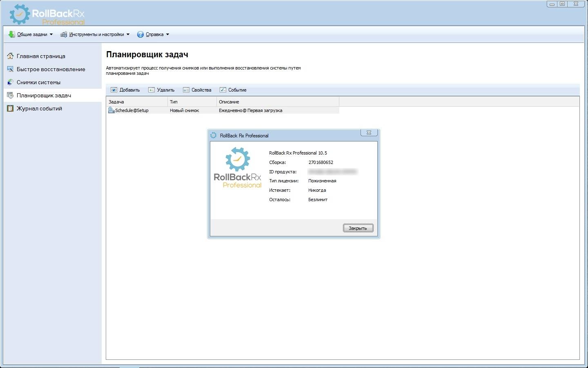Click Добавить to add a task
588x368 pixels.
pos(129,90)
